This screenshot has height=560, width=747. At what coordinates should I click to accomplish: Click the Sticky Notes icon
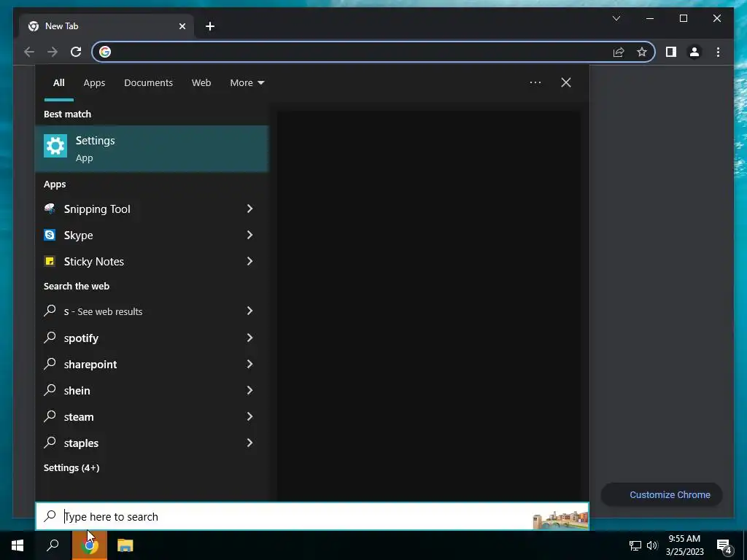coord(50,261)
